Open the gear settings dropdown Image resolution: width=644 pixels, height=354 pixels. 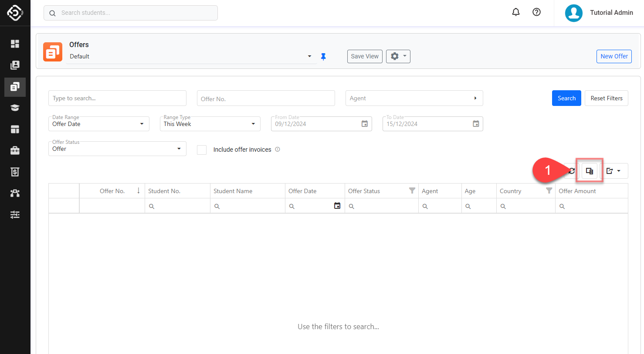click(398, 56)
